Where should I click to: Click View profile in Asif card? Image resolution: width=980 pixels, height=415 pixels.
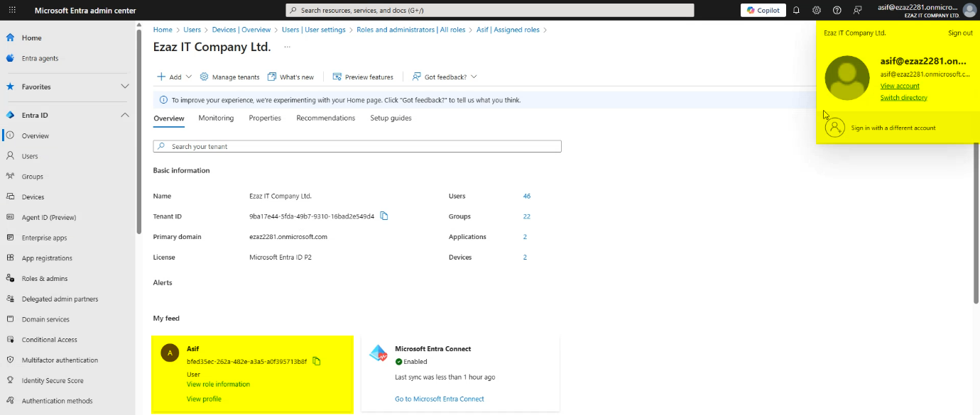pyautogui.click(x=204, y=399)
